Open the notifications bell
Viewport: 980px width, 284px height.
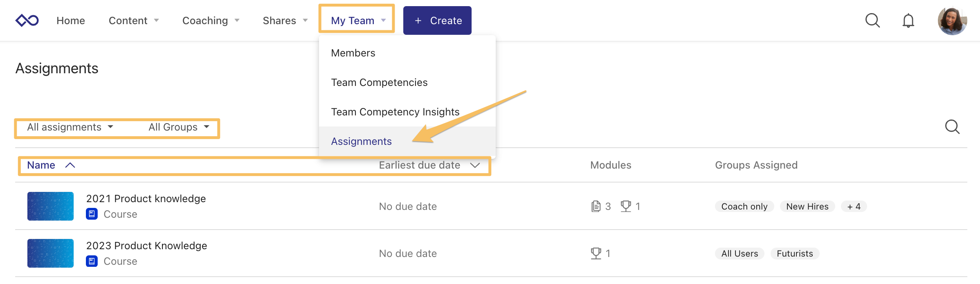[x=908, y=20]
